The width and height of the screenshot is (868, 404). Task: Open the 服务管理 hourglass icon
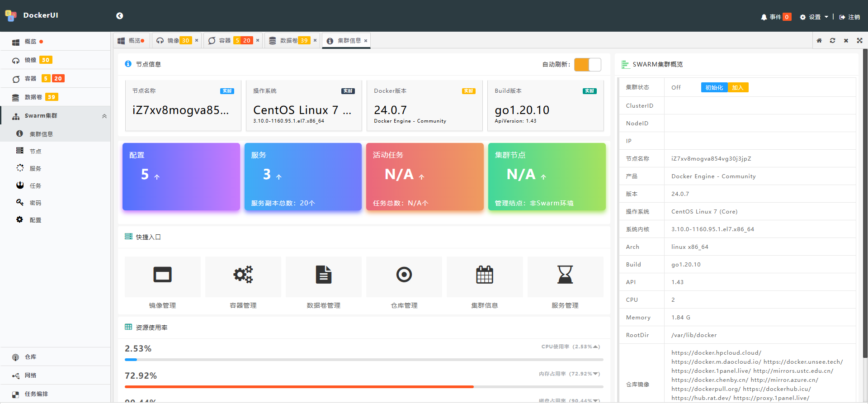click(x=565, y=275)
